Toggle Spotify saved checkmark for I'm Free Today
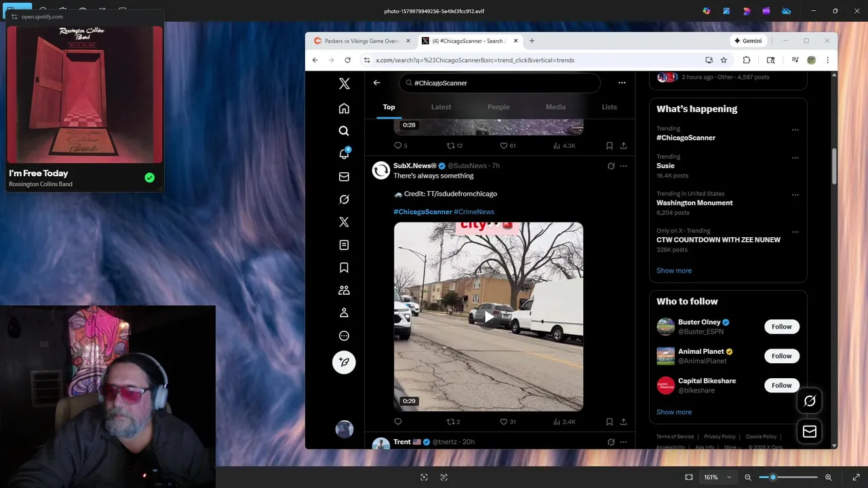The image size is (868, 488). 149,178
